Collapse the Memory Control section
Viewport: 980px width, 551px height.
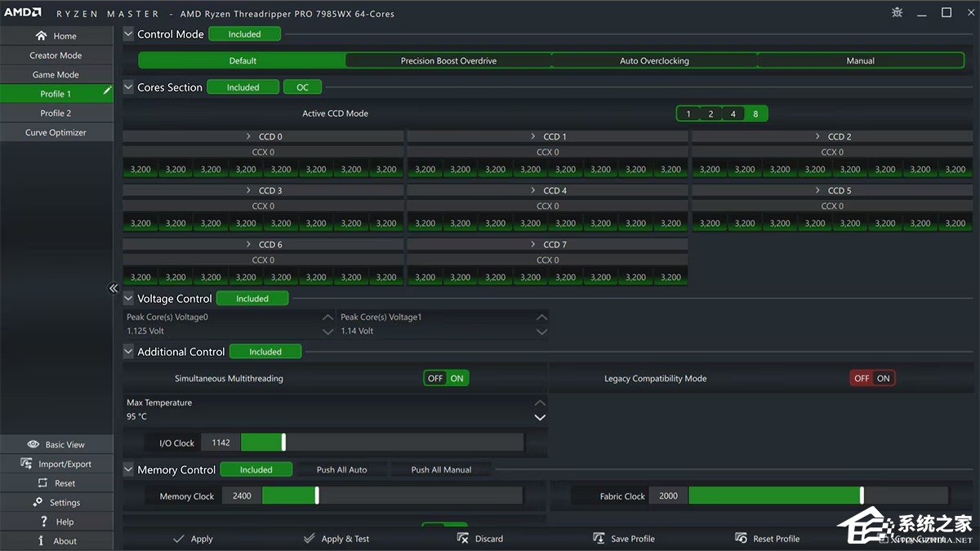point(129,469)
